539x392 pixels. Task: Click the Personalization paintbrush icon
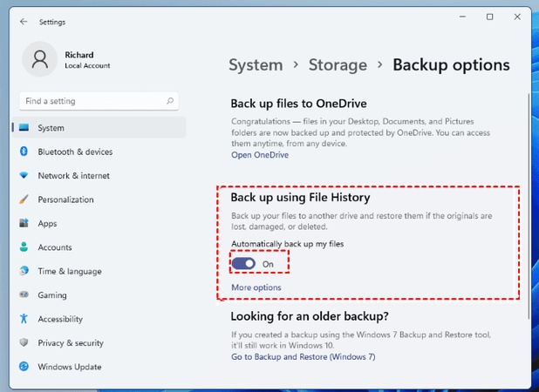(x=24, y=199)
